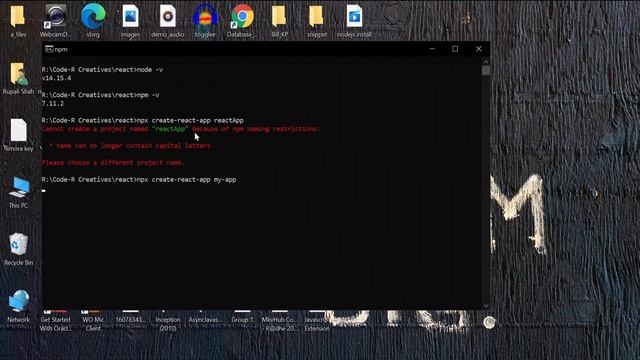Click console scrollbar down arrow
The image size is (640, 360).
486,305
